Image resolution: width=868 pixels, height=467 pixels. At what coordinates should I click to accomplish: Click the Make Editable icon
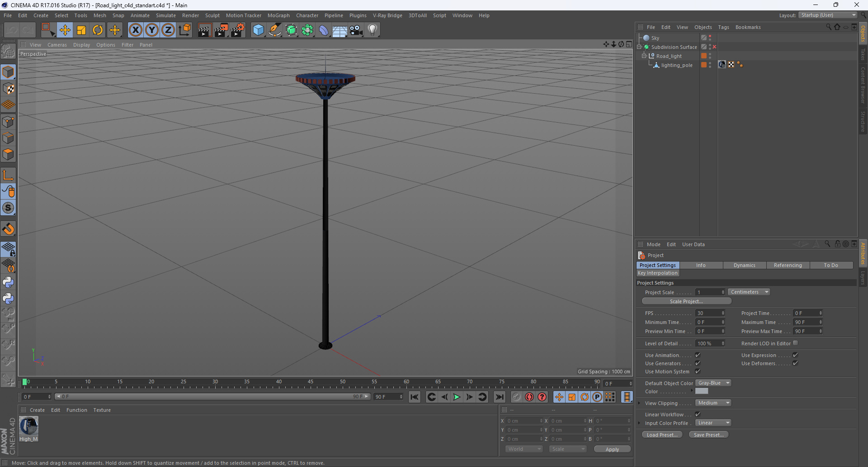click(8, 52)
